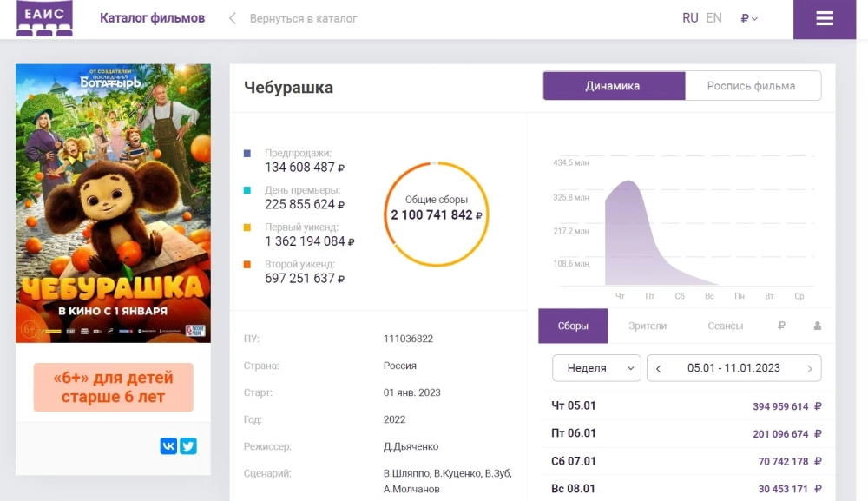Select the ruble currency icon tab
Image resolution: width=868 pixels, height=501 pixels.
(781, 326)
